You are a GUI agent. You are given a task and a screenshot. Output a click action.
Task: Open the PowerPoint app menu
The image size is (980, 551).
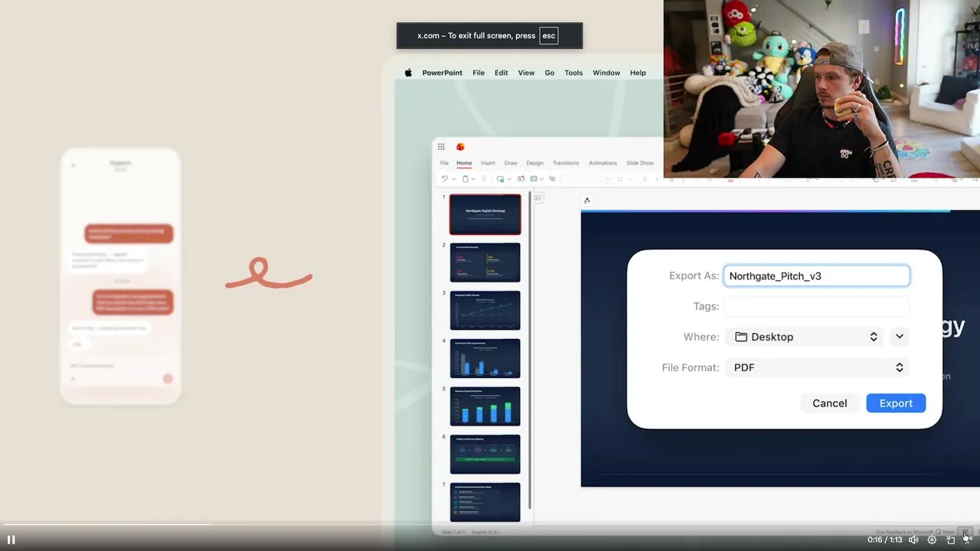pos(442,73)
